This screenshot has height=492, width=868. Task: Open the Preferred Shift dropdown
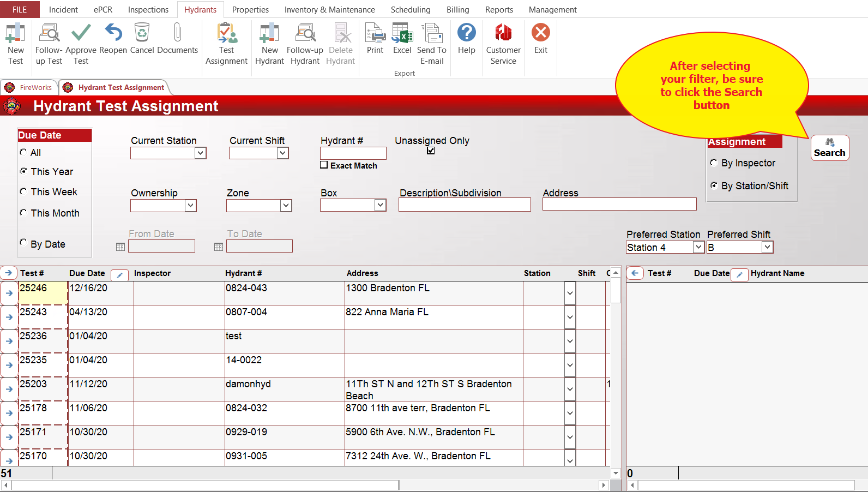pyautogui.click(x=767, y=247)
